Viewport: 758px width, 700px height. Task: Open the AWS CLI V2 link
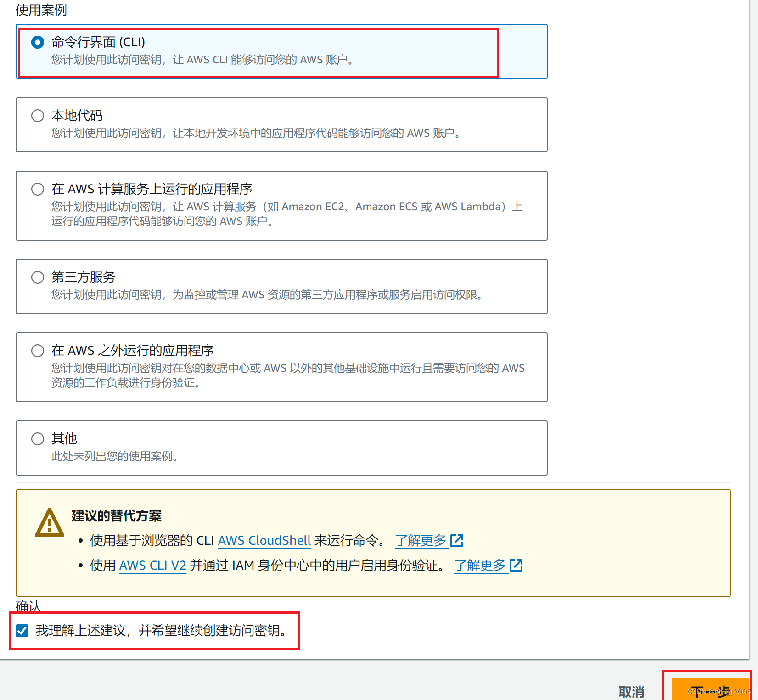pyautogui.click(x=152, y=565)
